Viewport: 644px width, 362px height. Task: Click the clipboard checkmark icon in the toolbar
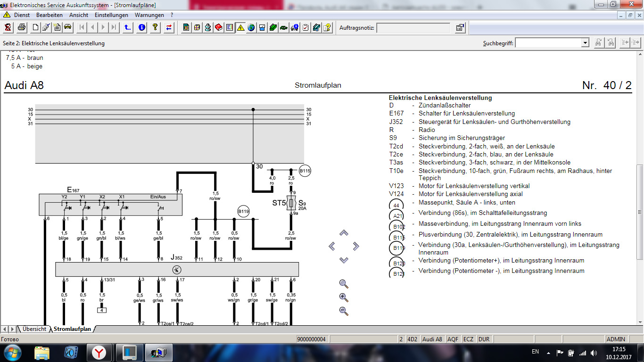[305, 27]
